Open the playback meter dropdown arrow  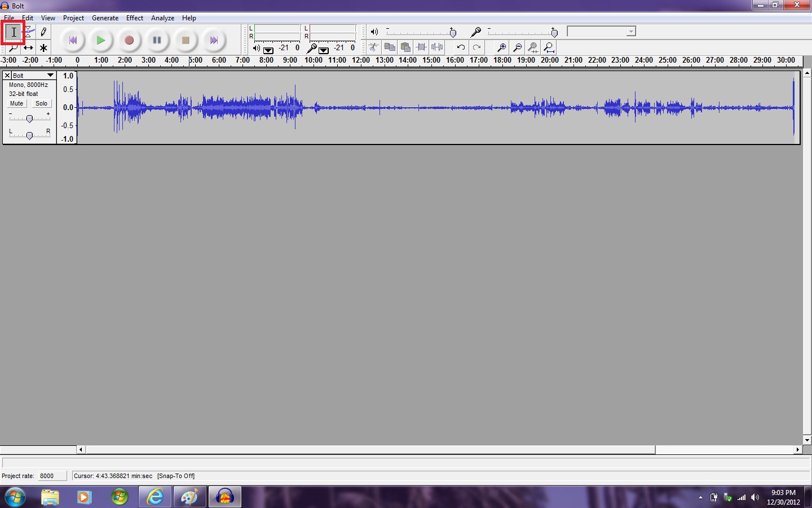click(268, 50)
